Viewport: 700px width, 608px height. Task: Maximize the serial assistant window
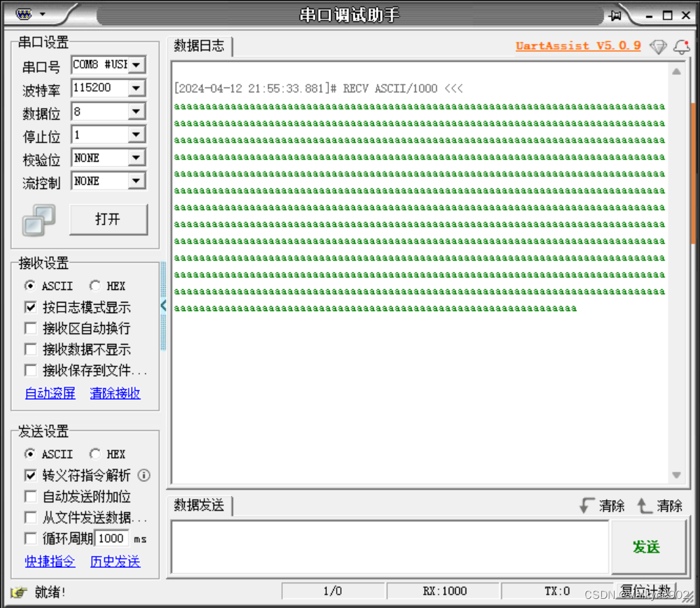tap(667, 15)
